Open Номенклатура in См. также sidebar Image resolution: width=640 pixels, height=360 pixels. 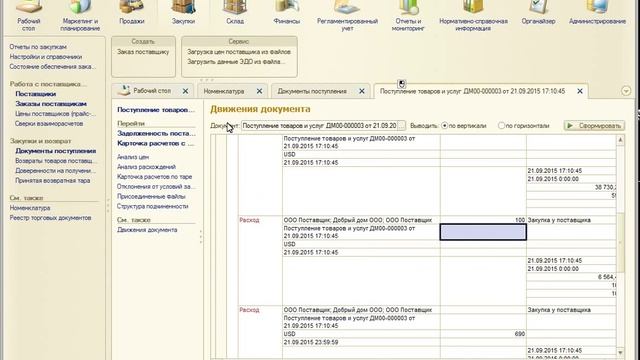[x=30, y=208]
